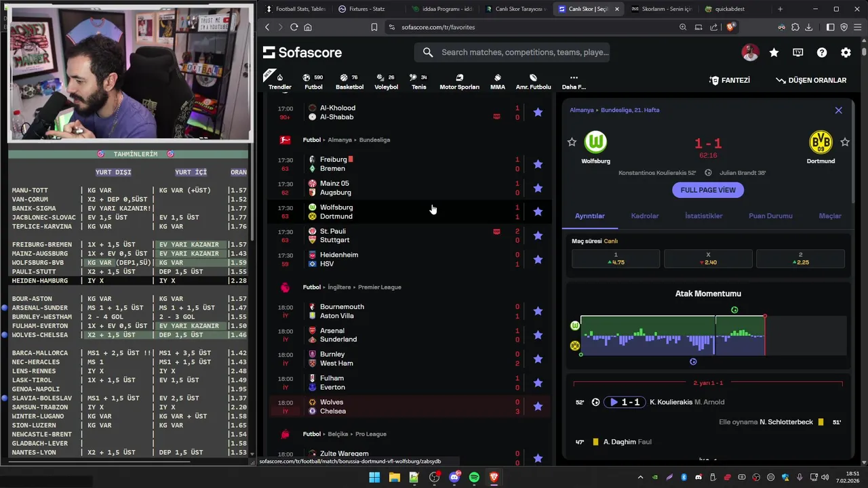Open the Tenis category
This screenshot has height=488, width=868.
[x=418, y=82]
